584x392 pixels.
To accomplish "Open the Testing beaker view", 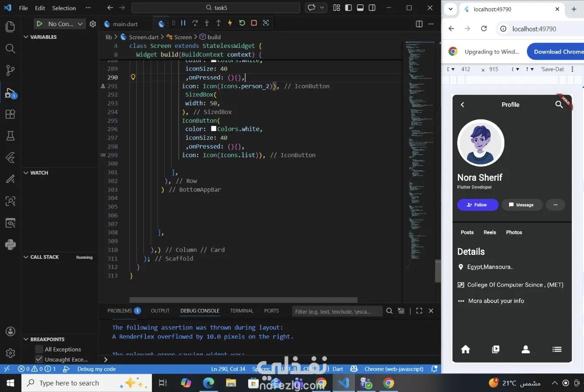I will tap(10, 136).
